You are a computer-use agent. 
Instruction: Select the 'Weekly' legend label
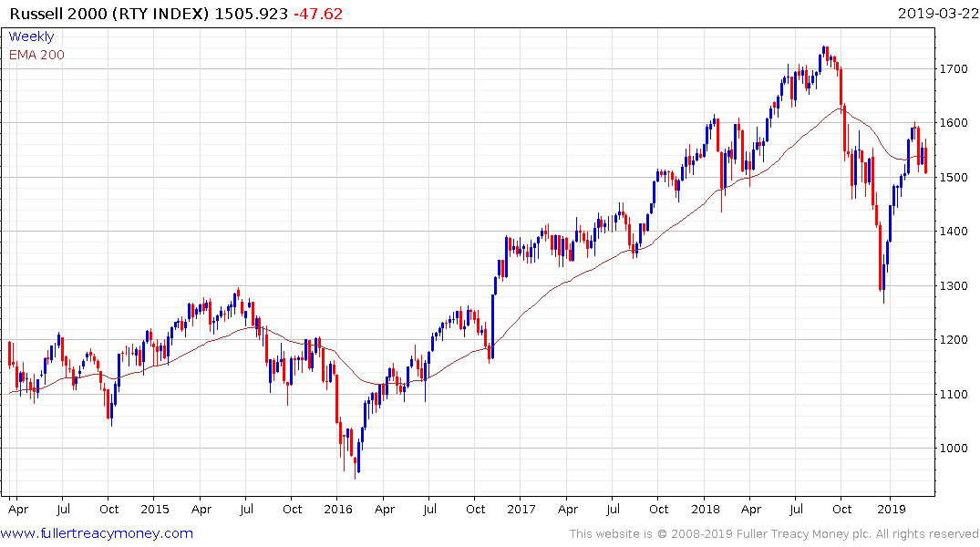pyautogui.click(x=31, y=36)
